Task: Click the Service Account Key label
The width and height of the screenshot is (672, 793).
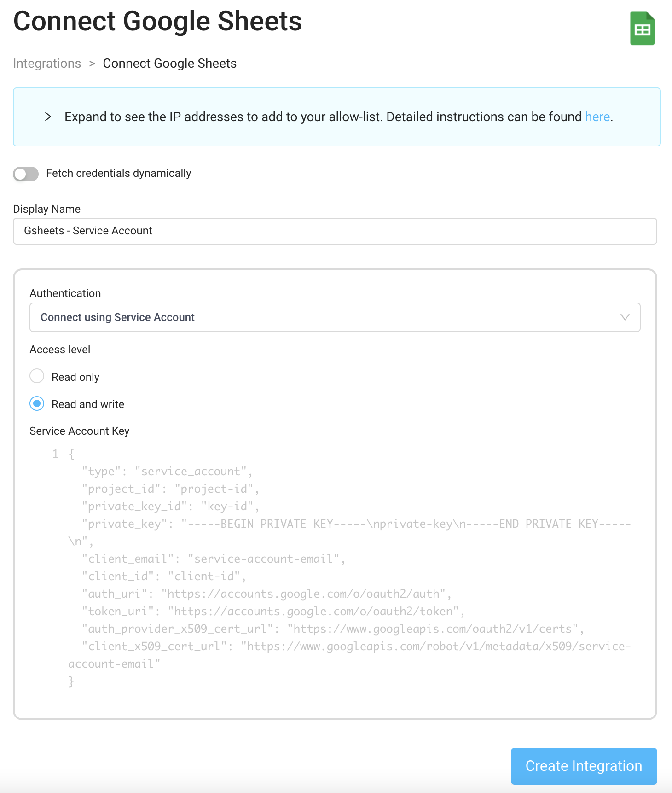Action: click(x=79, y=431)
